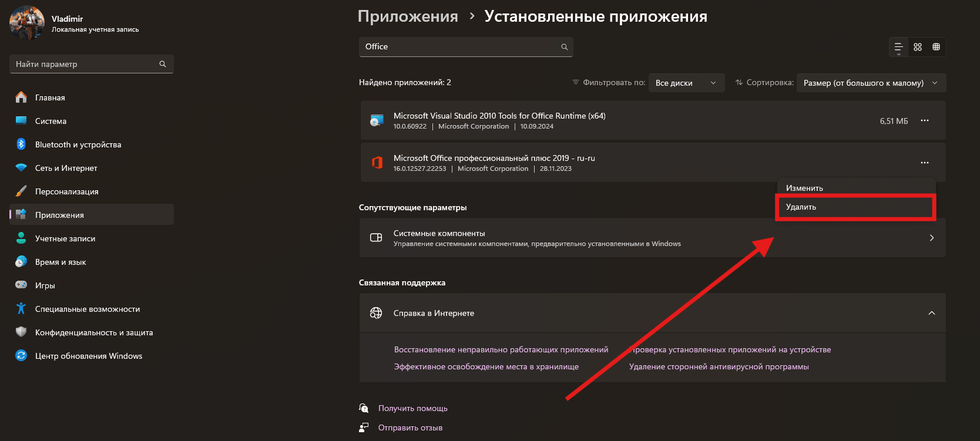Open Учетные записи settings
This screenshot has width=980, height=441.
point(92,238)
